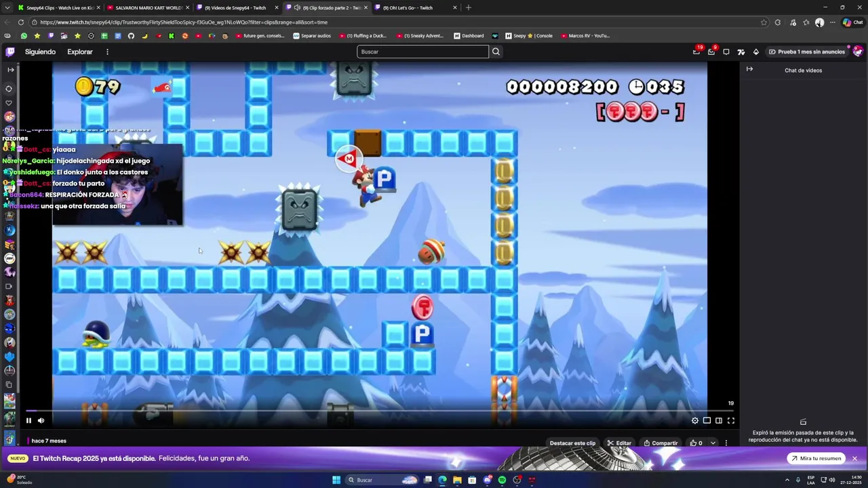868x488 pixels.
Task: Switch to Videos de Snepy64 tab
Action: (238, 7)
